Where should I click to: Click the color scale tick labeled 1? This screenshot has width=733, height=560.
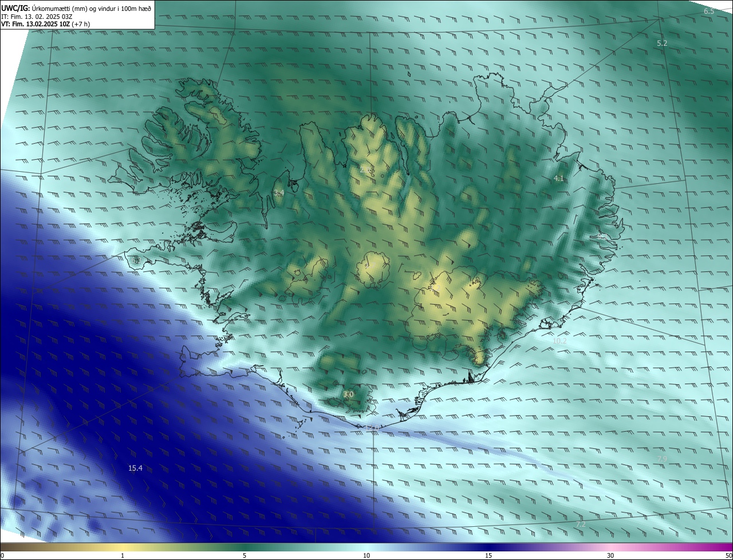123,555
